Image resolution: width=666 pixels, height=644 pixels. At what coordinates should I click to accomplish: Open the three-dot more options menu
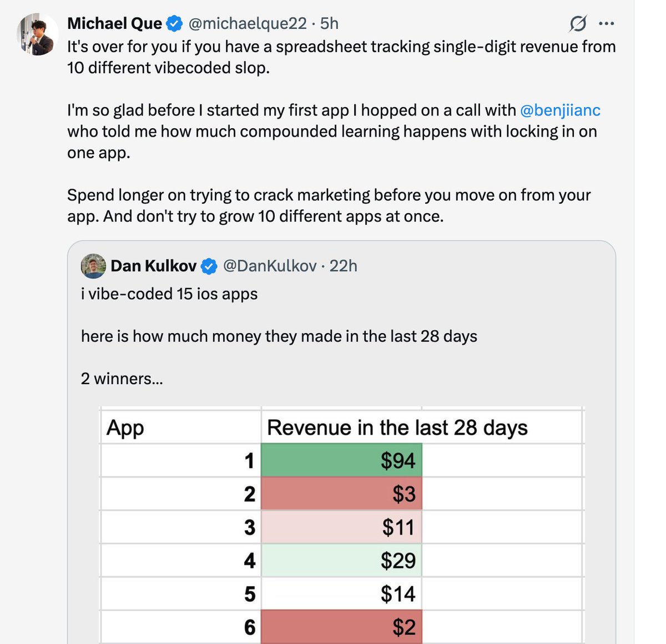point(607,24)
